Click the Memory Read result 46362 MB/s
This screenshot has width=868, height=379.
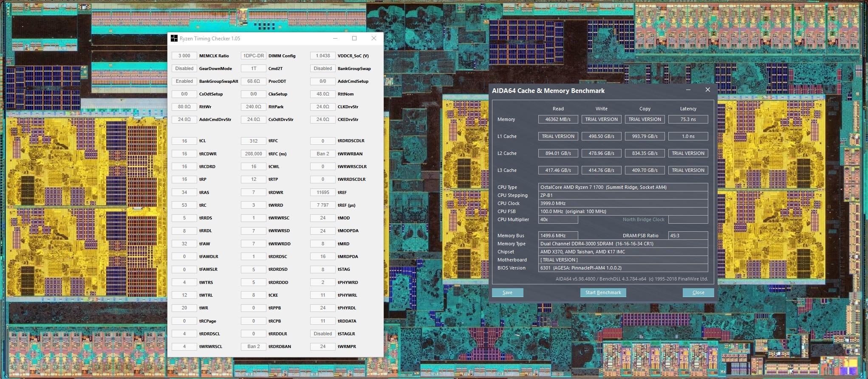558,119
